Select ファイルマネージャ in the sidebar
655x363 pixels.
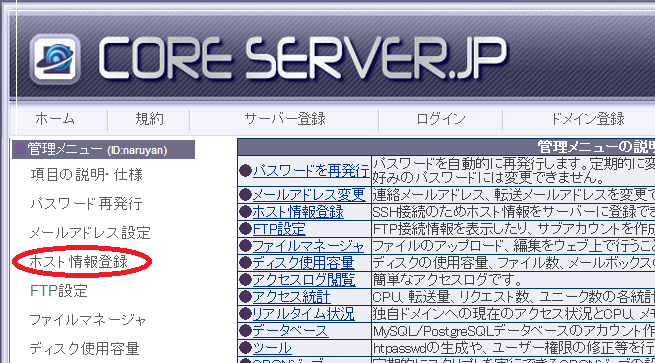pyautogui.click(x=88, y=320)
